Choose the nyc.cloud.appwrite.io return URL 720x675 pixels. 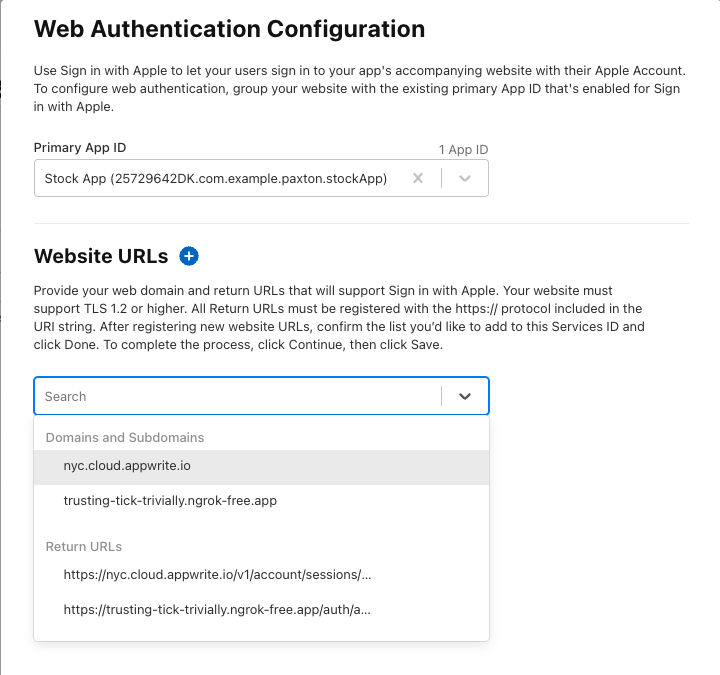(261, 575)
